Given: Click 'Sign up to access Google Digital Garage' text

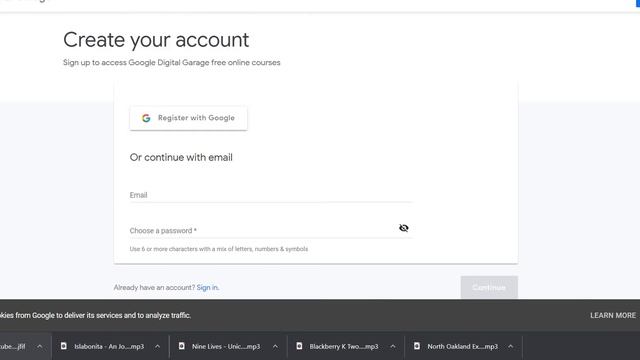Looking at the screenshot, I should pyautogui.click(x=171, y=62).
